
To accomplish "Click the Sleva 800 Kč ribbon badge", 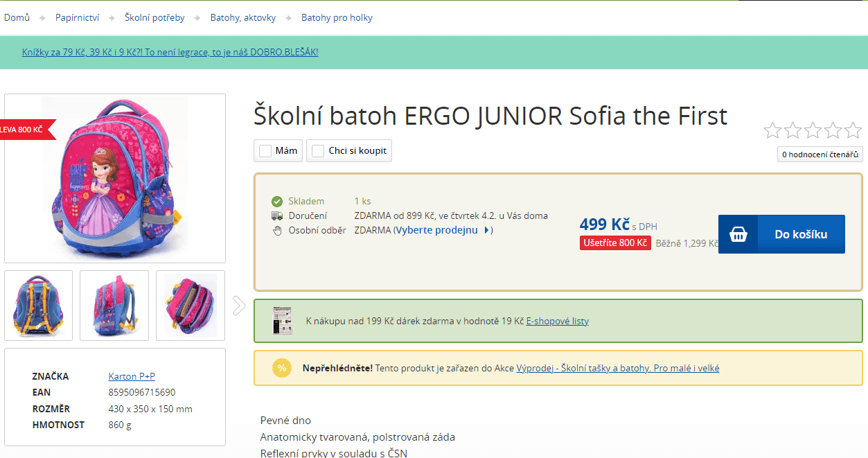I will pyautogui.click(x=26, y=130).
